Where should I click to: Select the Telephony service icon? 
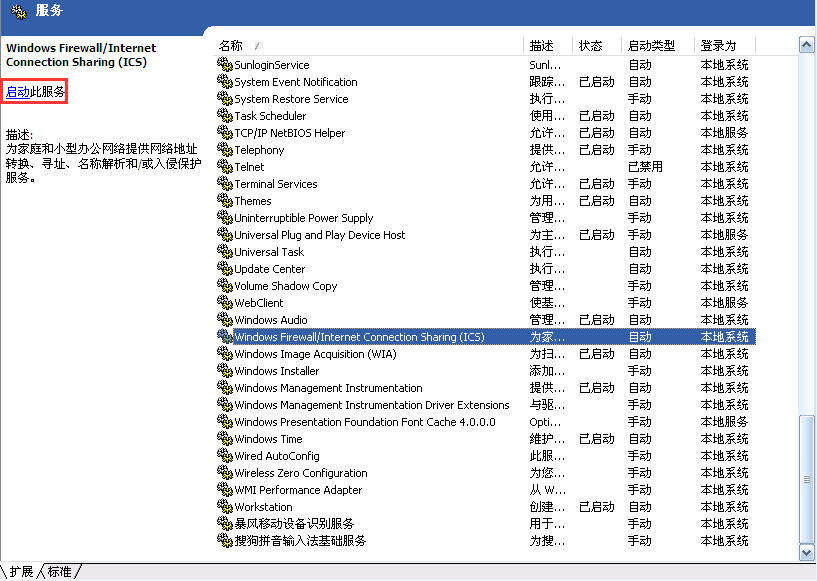tap(225, 150)
